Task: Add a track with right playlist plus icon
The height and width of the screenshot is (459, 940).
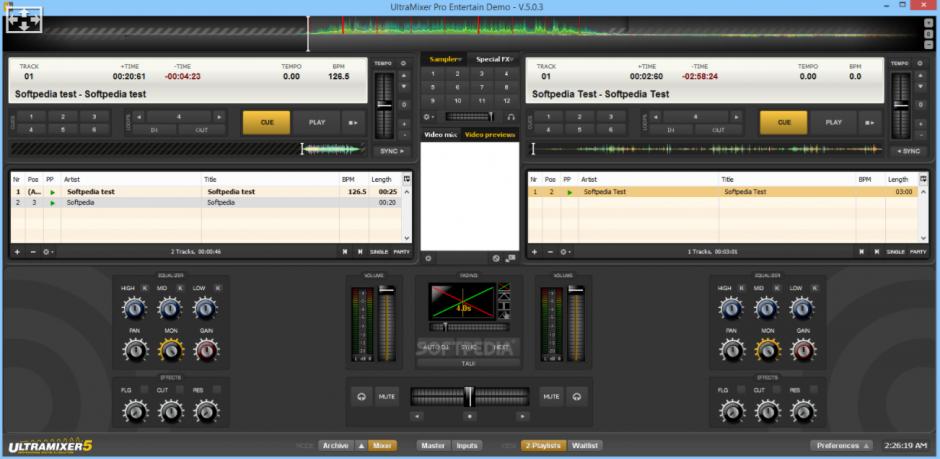Action: click(x=534, y=252)
